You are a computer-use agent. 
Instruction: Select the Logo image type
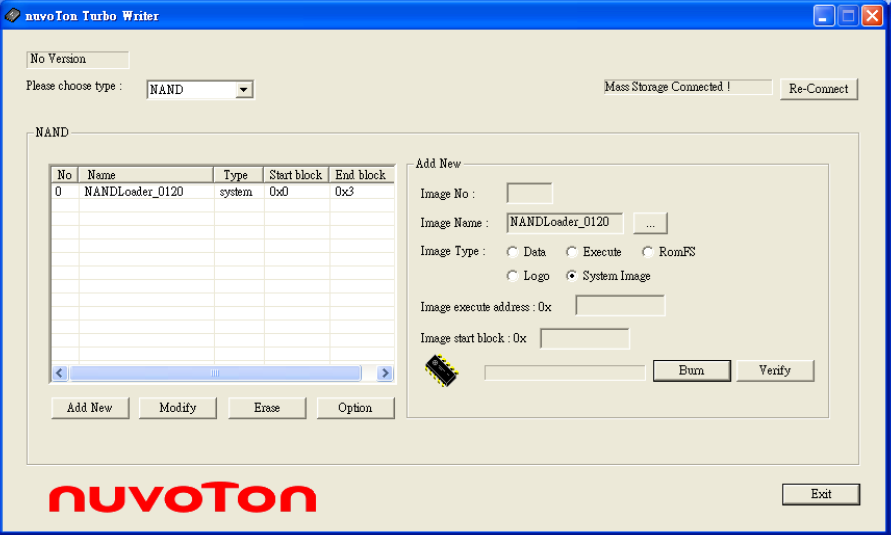pos(512,276)
